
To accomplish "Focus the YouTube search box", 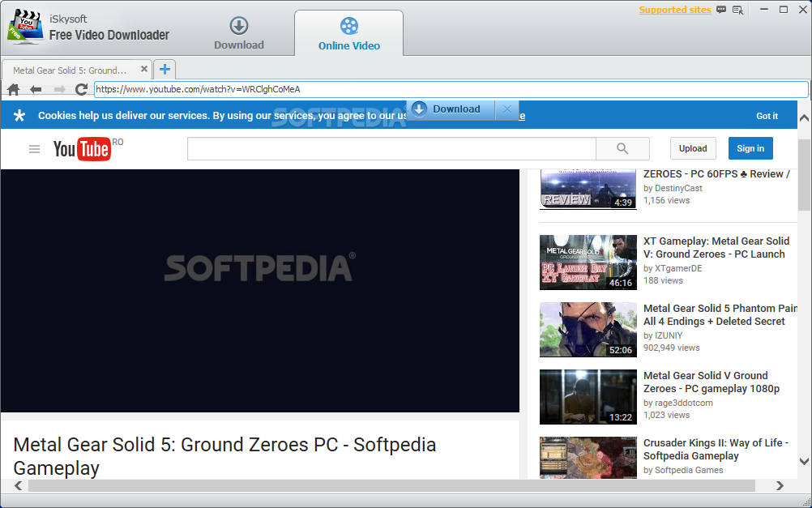I will coord(391,148).
